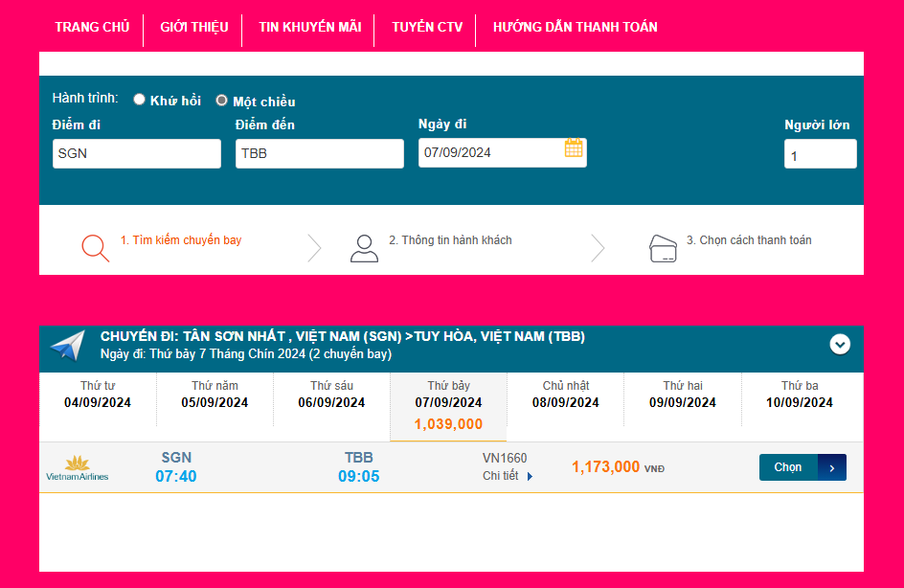
Task: Expand Chi tiết for flight VN1660
Action: (508, 476)
